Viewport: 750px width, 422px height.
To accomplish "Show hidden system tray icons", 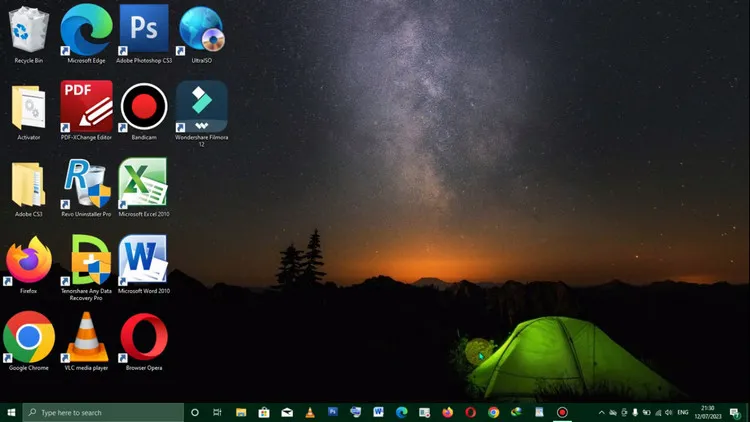I will [601, 412].
